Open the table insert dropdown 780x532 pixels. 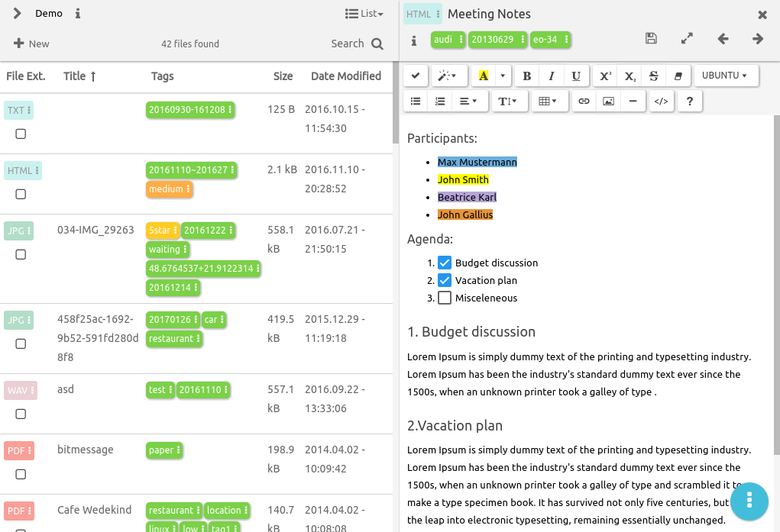pyautogui.click(x=548, y=101)
